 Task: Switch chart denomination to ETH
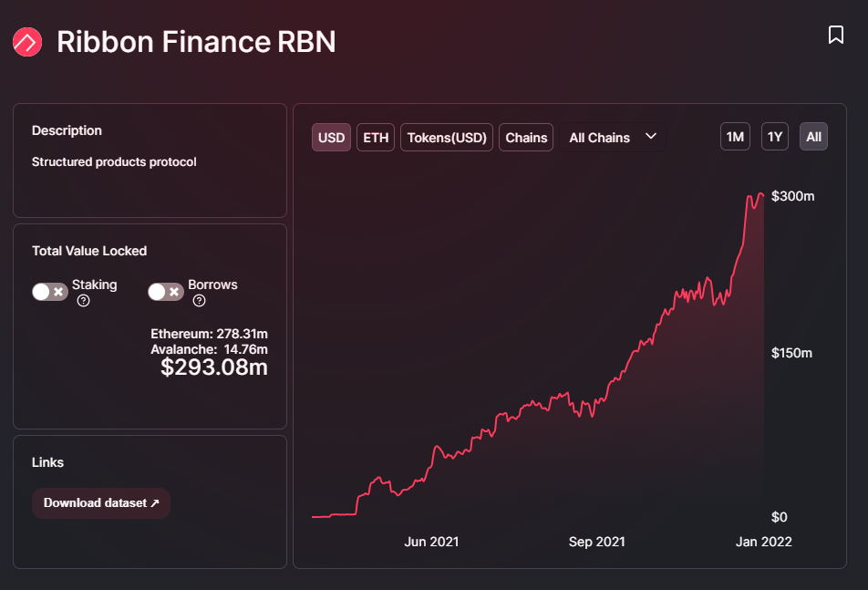[x=376, y=138]
